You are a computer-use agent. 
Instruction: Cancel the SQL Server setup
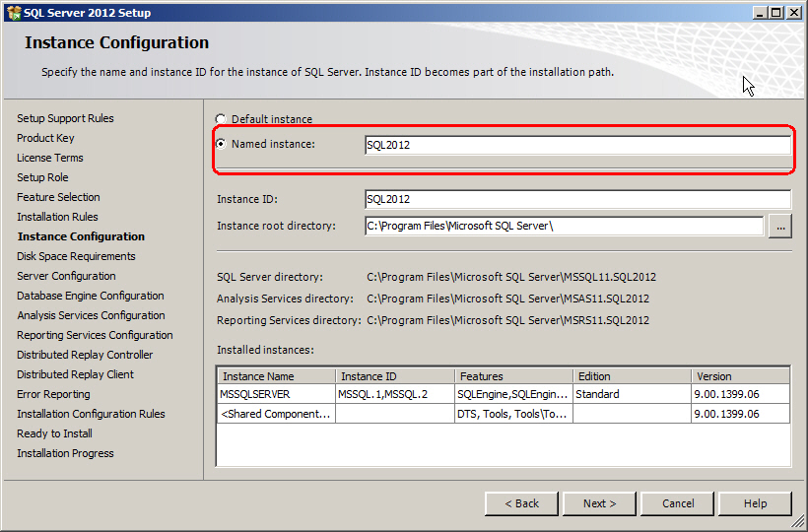click(678, 503)
